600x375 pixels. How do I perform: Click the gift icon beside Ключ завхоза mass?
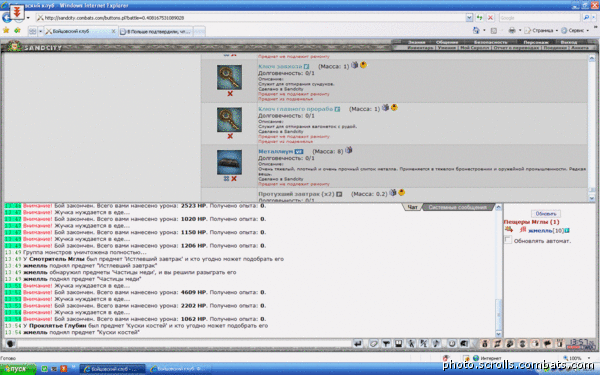(x=355, y=65)
